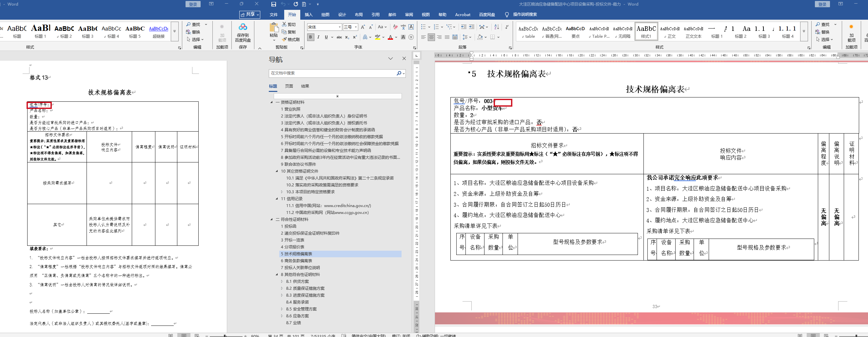Click the navigation search box 在文档中搜索
The height and width of the screenshot is (337, 868).
(333, 73)
